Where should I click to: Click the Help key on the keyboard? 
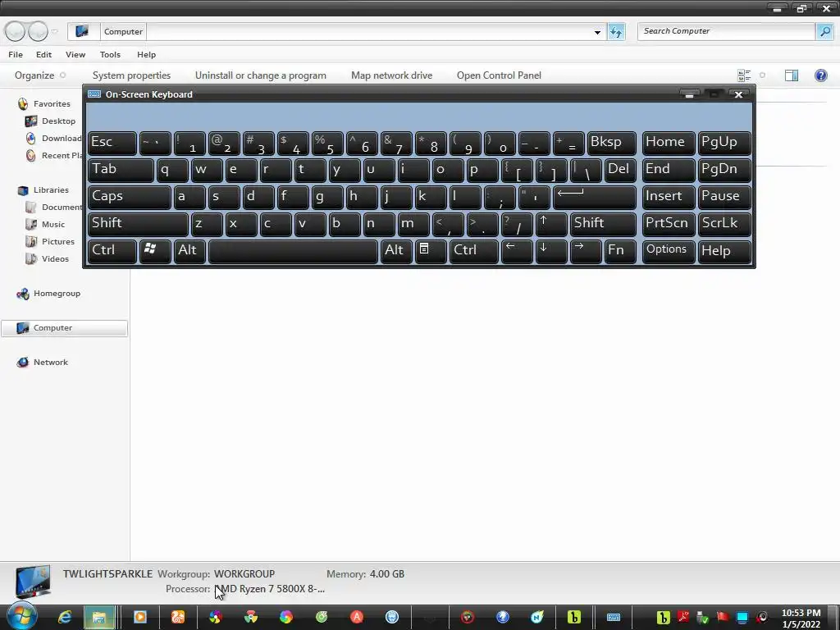point(724,251)
